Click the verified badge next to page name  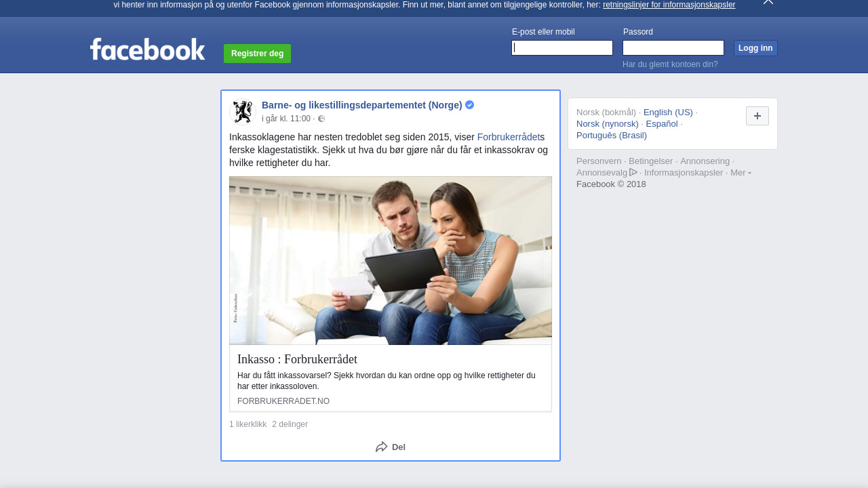pyautogui.click(x=469, y=105)
